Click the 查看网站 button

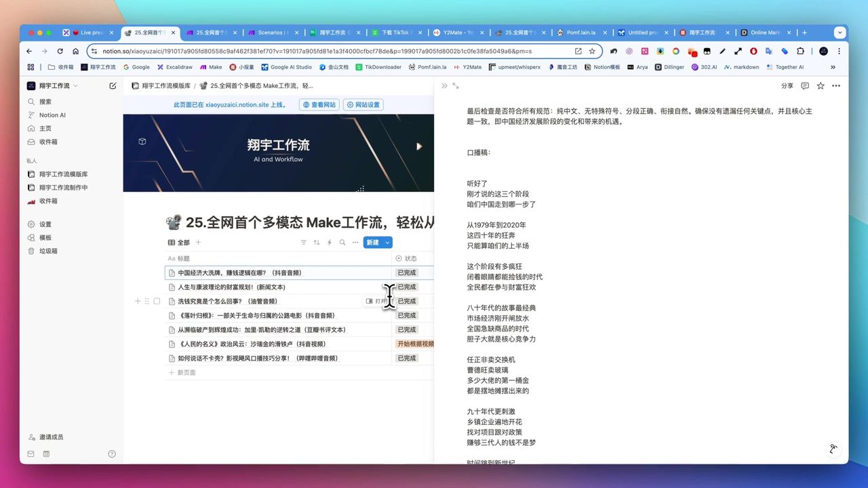click(319, 104)
